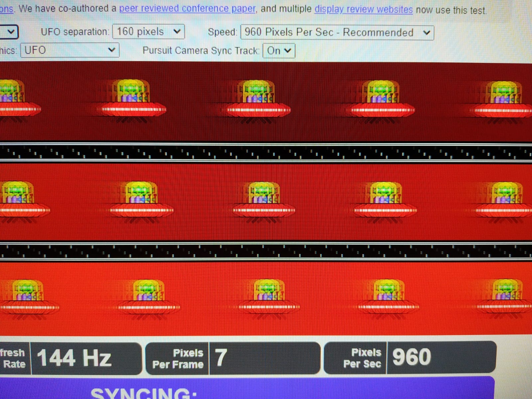
Task: Toggle Pursuit Camera Sync Track dropdown
Action: pos(279,51)
